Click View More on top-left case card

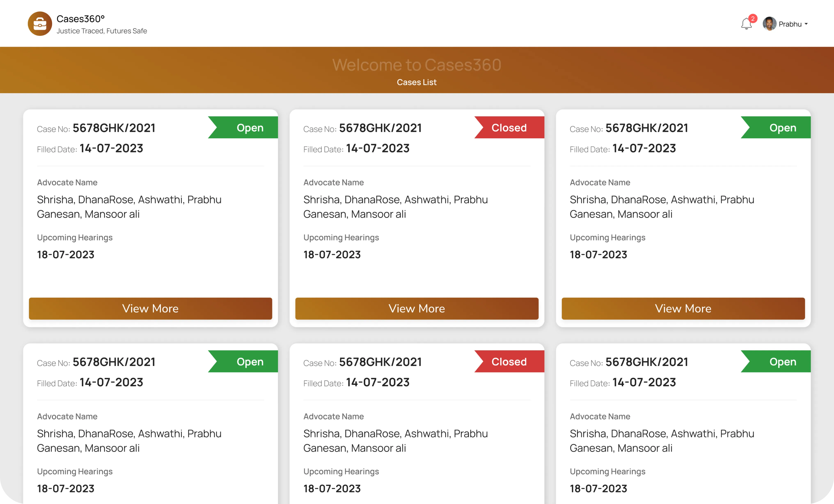click(x=150, y=308)
